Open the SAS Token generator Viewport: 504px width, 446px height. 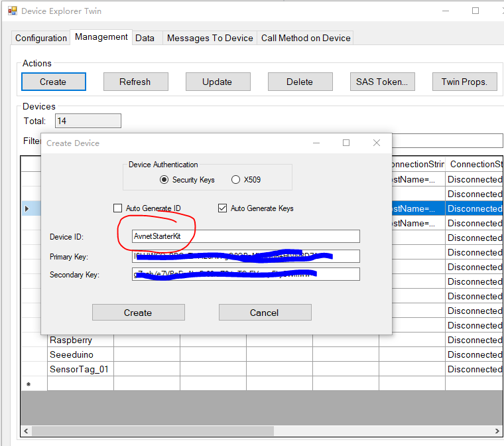tap(381, 82)
